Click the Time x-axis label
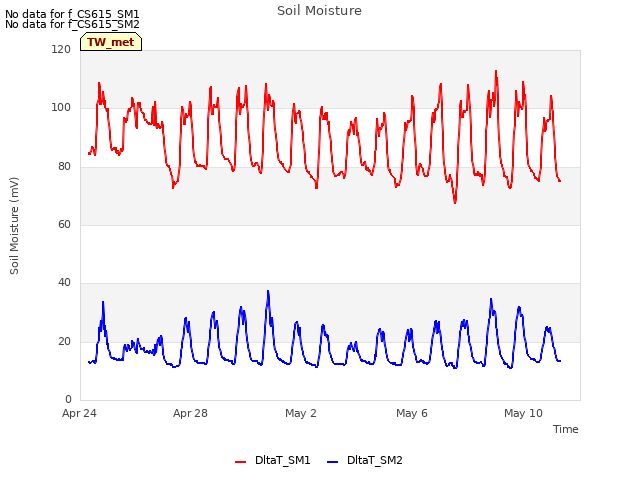The height and width of the screenshot is (480, 640). 566,429
